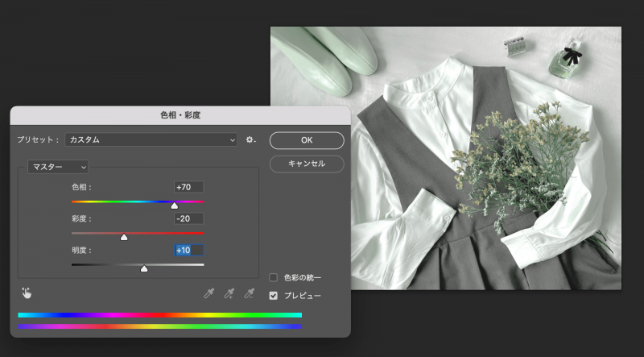This screenshot has width=644, height=357.
Task: Select the first eyedropper tool
Action: pyautogui.click(x=209, y=293)
